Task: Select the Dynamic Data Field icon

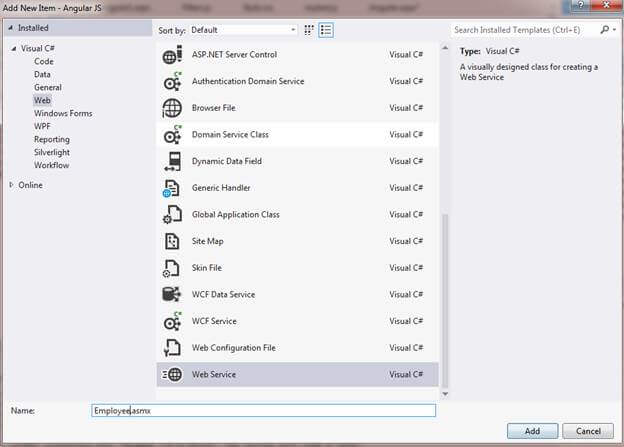Action: [172, 161]
